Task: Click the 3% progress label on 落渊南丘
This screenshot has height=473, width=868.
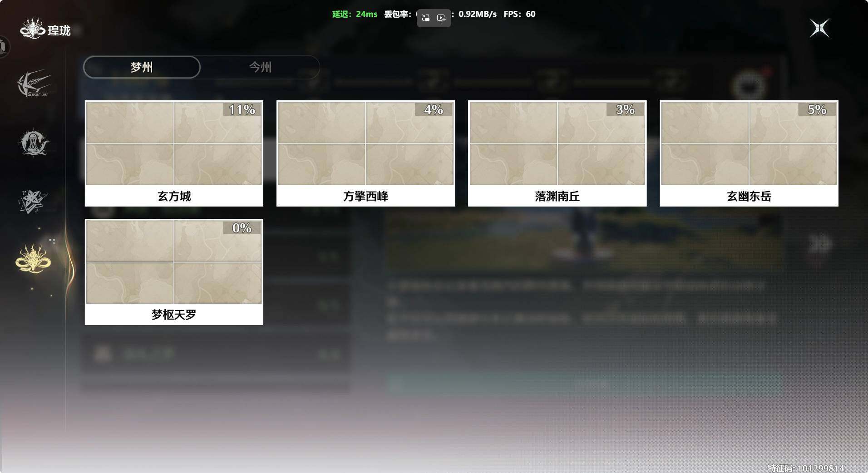Action: 625,109
